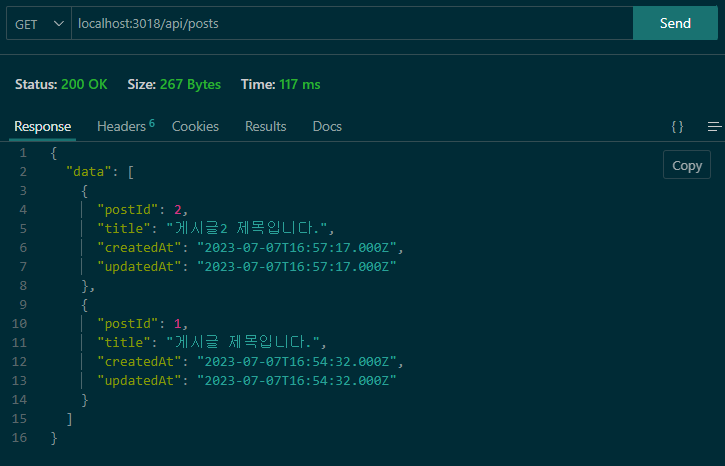Screen dimensions: 725x466
Task: Click the "postId": 2 line
Action: click(142, 210)
